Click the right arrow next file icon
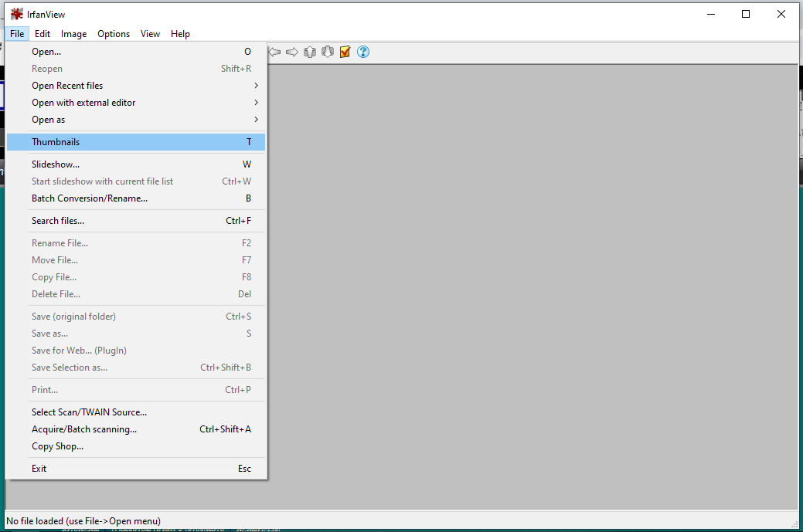Image resolution: width=803 pixels, height=532 pixels. coord(292,52)
